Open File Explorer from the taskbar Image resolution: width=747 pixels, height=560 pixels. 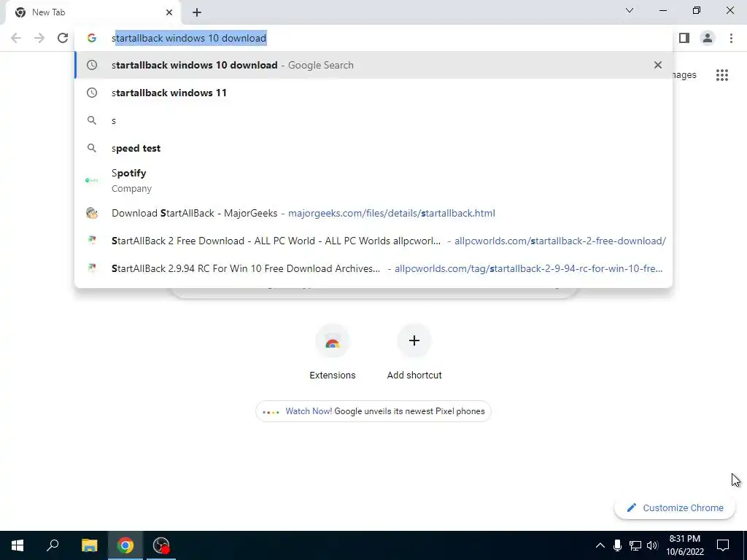coord(89,545)
